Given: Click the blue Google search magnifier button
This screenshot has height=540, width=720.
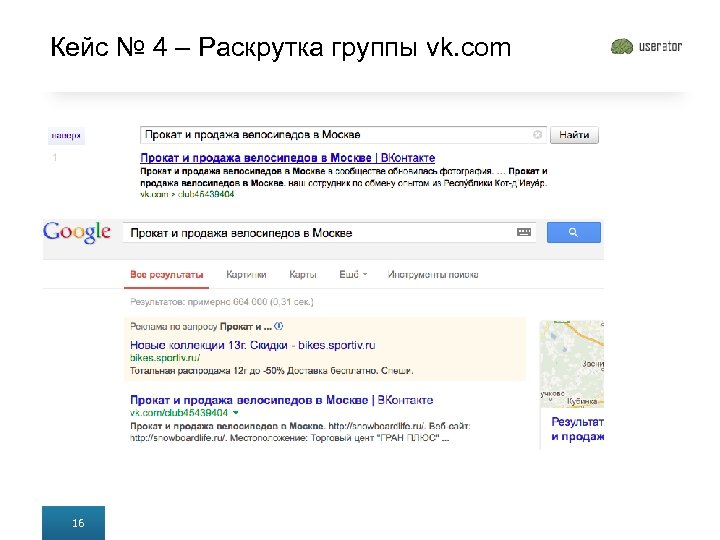Looking at the screenshot, I should pos(574,232).
